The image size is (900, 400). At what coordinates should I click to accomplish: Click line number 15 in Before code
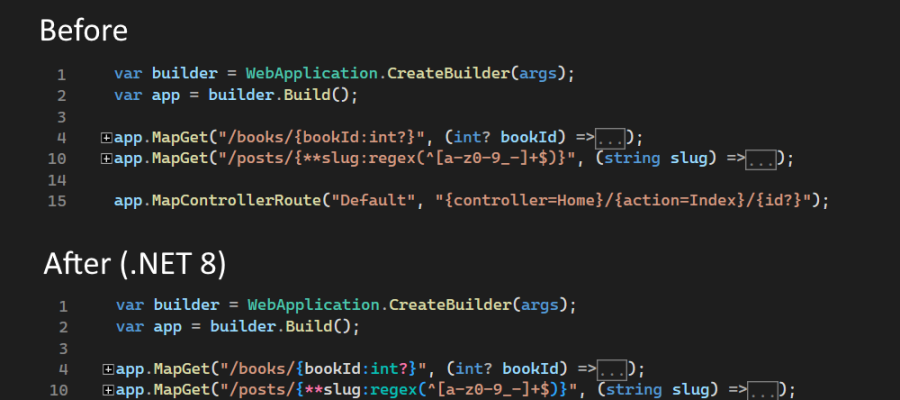57,201
